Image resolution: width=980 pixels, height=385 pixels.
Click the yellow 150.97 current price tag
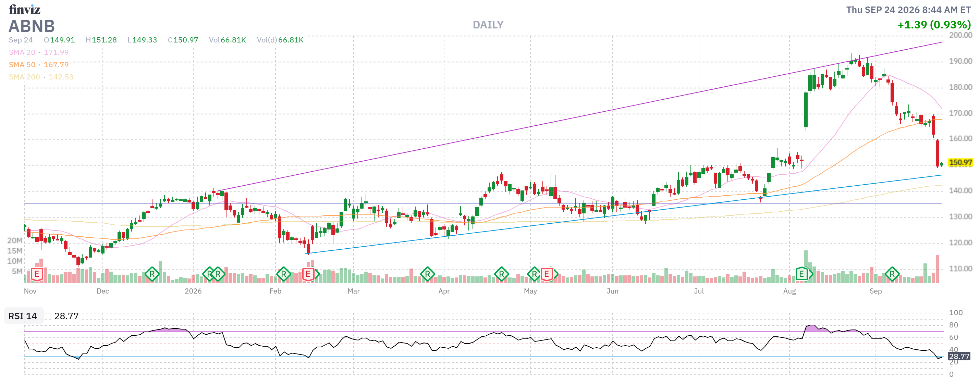[x=960, y=162]
